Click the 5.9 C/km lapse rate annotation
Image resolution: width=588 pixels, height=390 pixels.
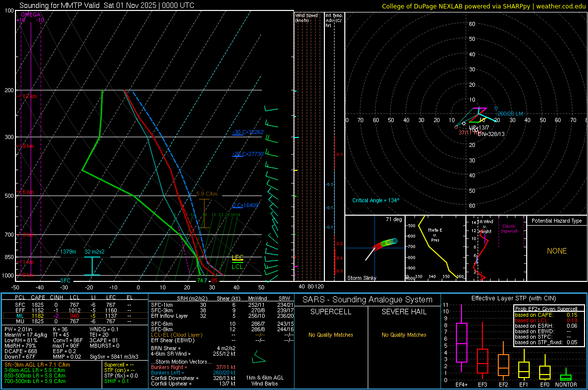click(x=207, y=194)
